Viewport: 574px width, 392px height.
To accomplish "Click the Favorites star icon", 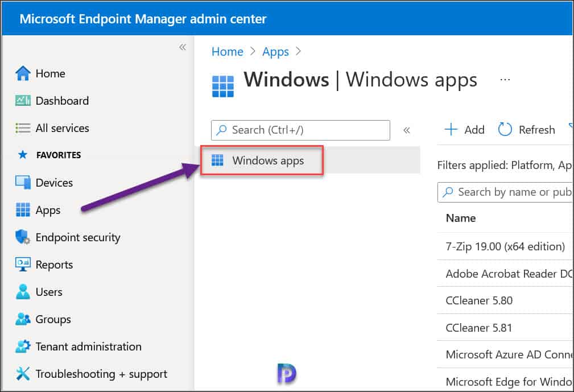I will tap(23, 155).
